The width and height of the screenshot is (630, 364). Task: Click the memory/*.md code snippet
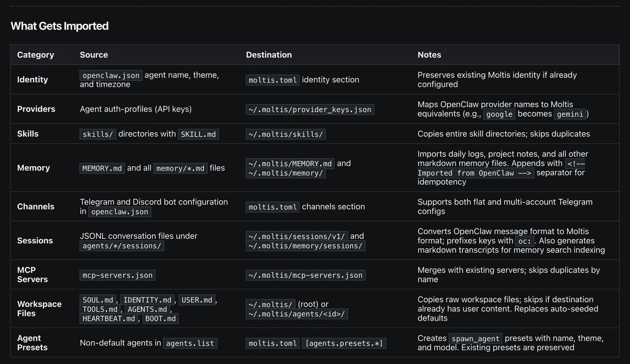[x=180, y=168]
